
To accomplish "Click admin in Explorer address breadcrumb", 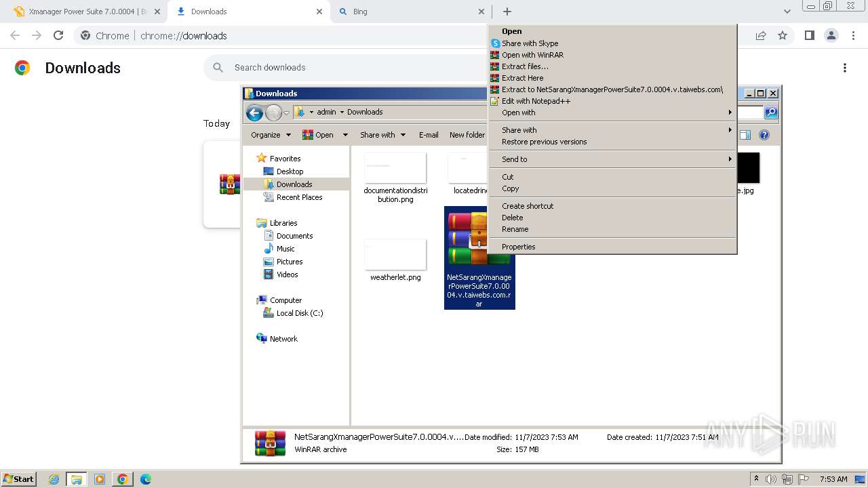I will 326,113.
